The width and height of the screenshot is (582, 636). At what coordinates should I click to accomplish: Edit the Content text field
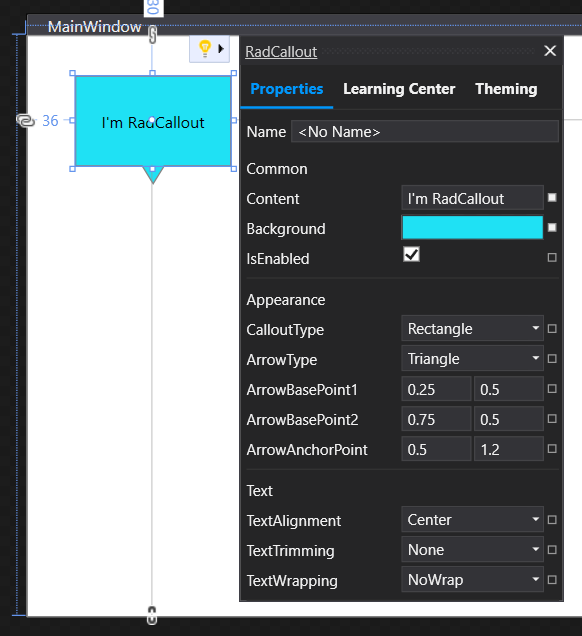472,198
